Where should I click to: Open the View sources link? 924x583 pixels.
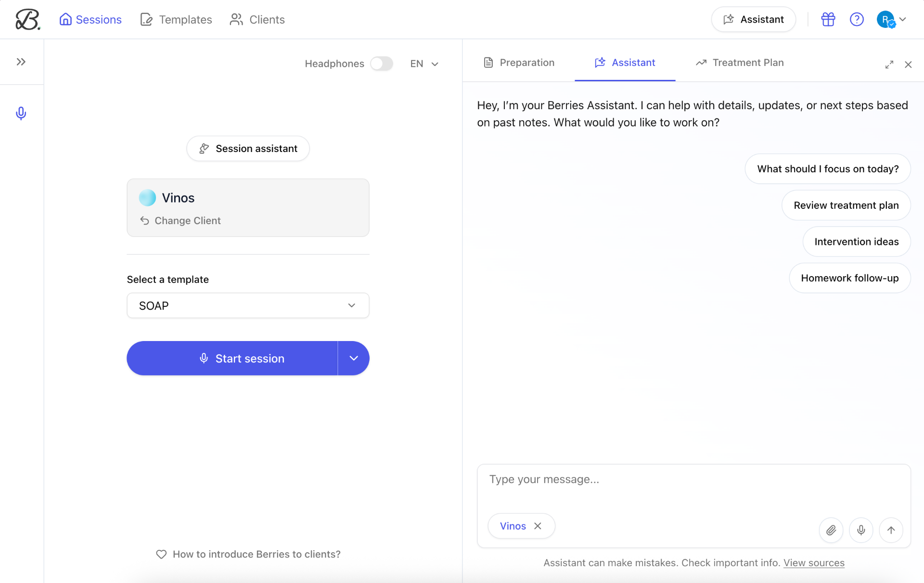click(814, 563)
